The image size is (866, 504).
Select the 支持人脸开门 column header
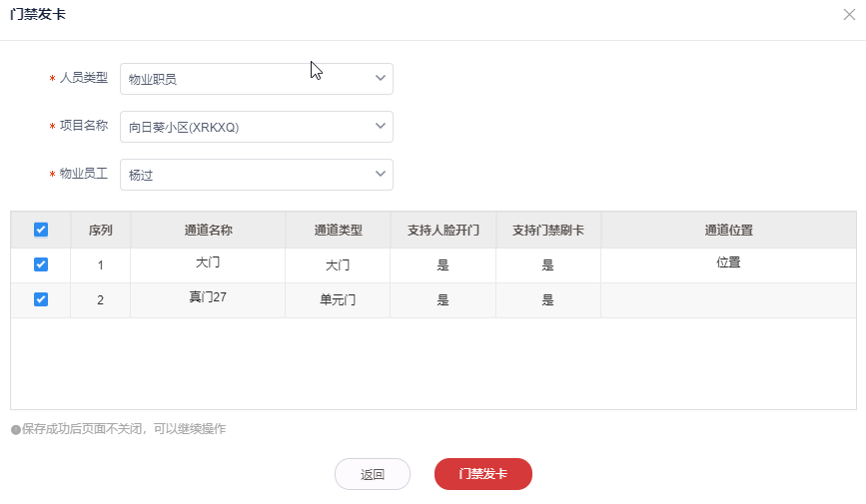point(443,230)
